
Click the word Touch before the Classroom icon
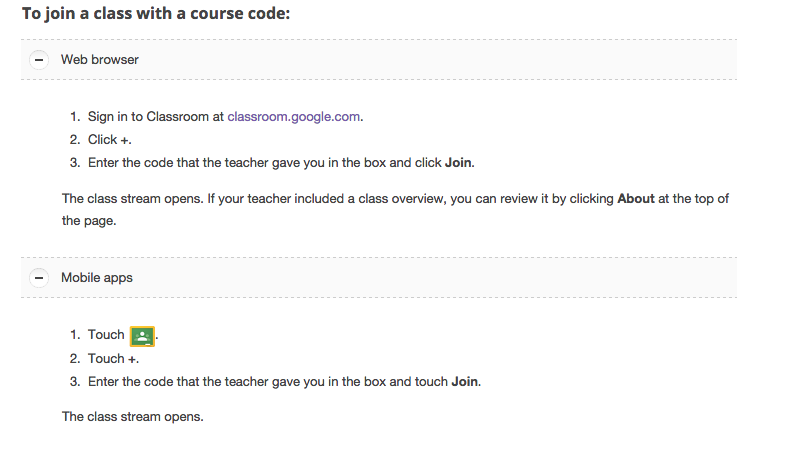tap(106, 335)
